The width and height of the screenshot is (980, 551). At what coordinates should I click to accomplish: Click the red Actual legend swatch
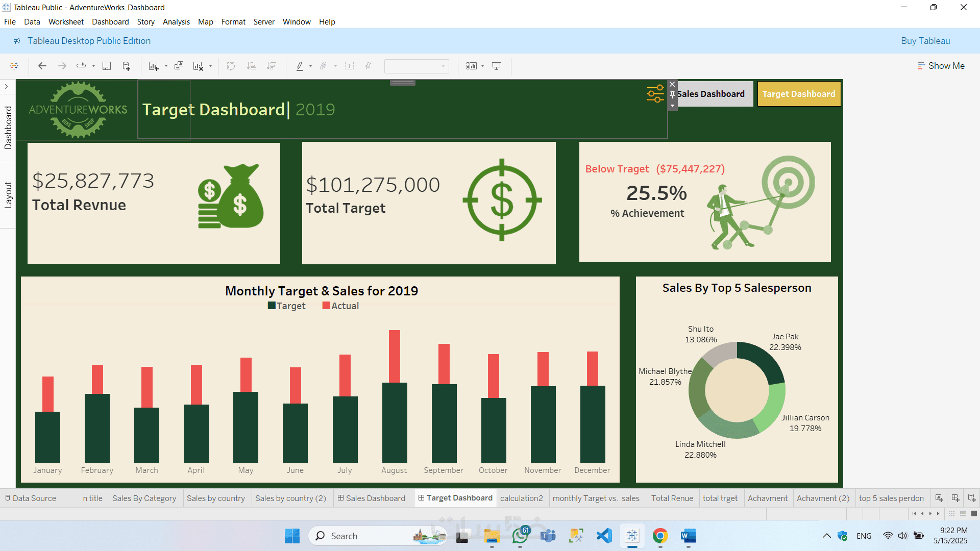pos(326,306)
